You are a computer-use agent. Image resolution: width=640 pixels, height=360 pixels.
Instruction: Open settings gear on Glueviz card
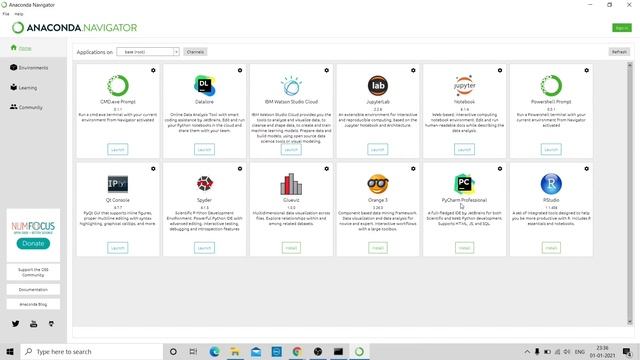tap(327, 169)
